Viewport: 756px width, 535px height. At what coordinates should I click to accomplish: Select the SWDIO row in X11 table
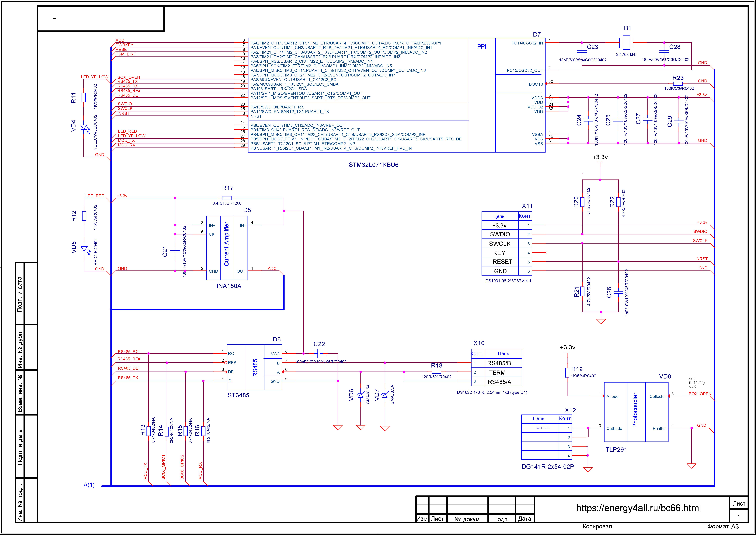tap(507, 234)
